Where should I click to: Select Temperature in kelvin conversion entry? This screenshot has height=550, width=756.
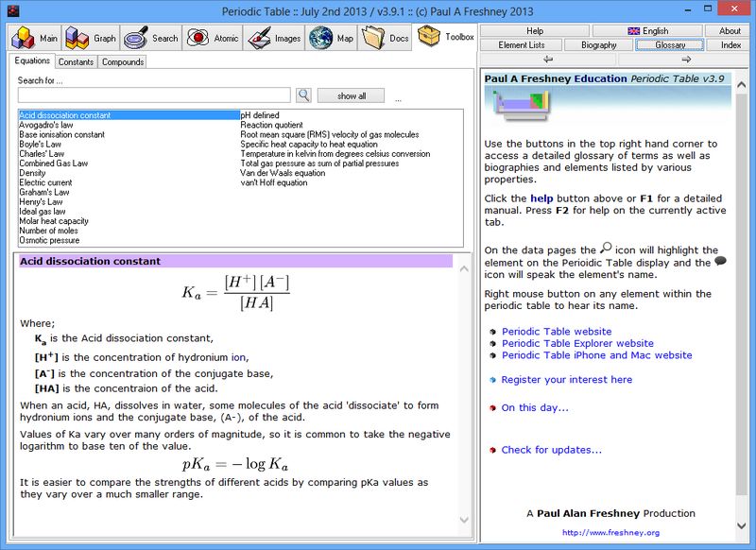335,154
